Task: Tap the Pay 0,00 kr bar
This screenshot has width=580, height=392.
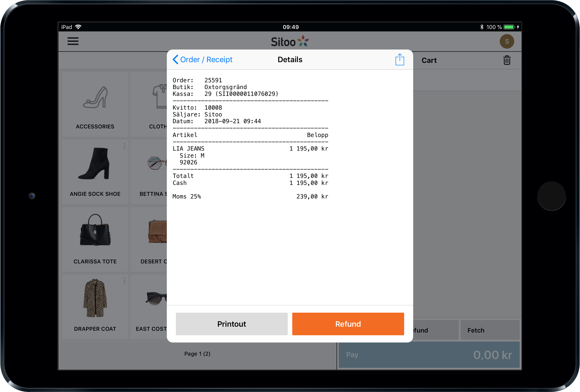Action: (429, 355)
